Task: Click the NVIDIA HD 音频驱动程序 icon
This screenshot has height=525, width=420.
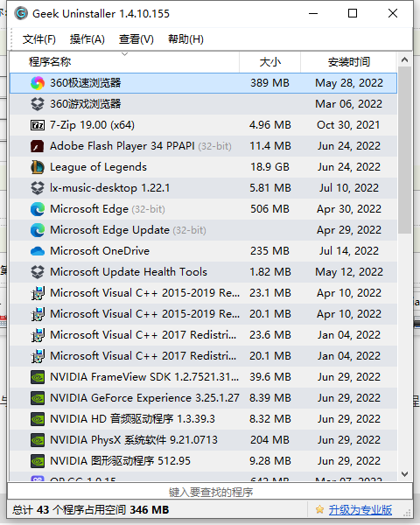Action: pos(38,419)
